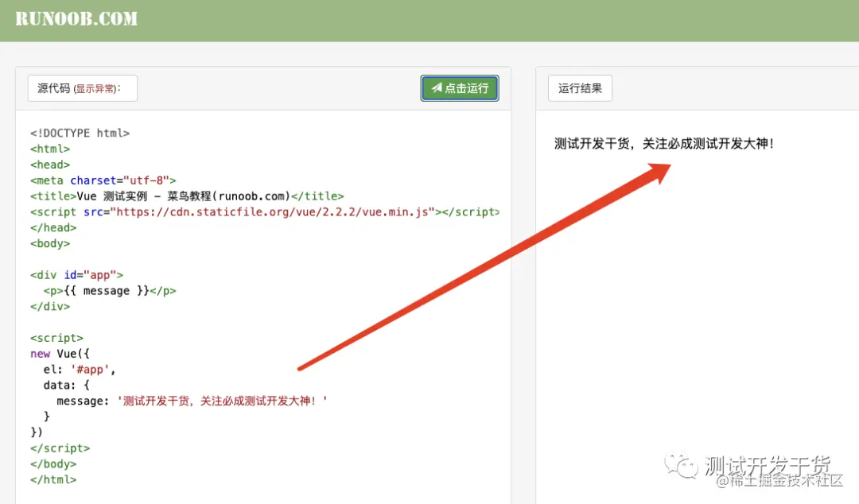Click the RUNOOB.COM logo
The image size is (859, 504).
(x=76, y=18)
